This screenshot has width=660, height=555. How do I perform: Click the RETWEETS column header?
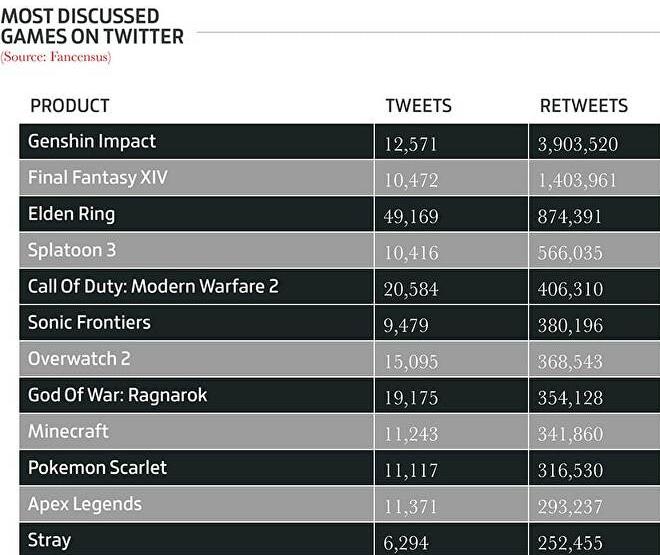point(583,105)
